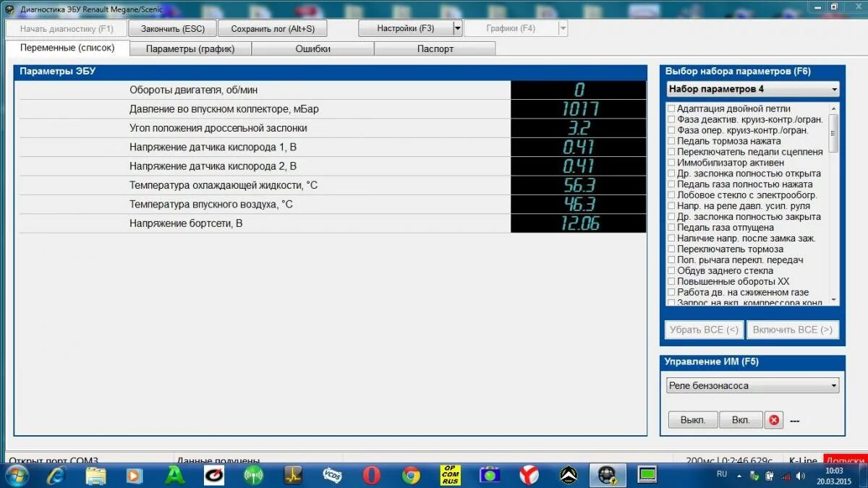
Task: Click the Графики (F4) button
Action: [511, 28]
